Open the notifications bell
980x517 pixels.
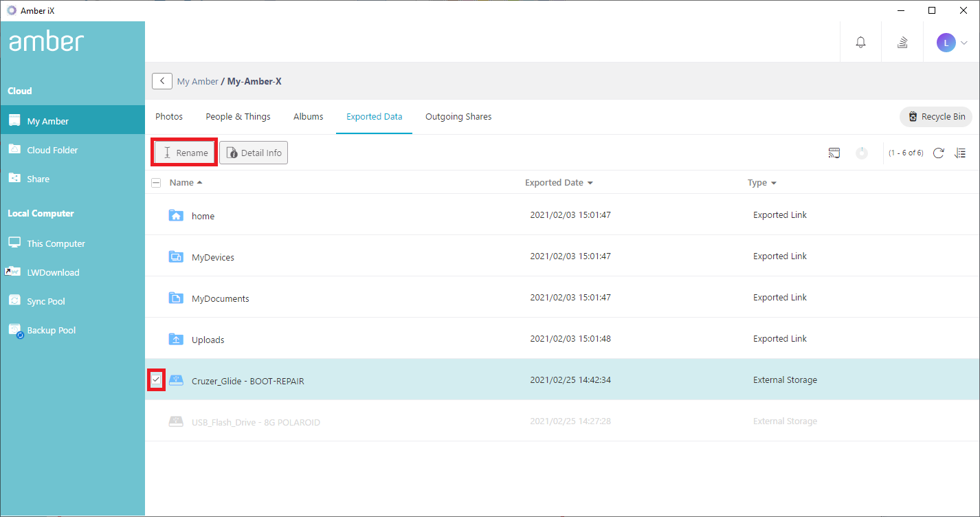[x=860, y=43]
